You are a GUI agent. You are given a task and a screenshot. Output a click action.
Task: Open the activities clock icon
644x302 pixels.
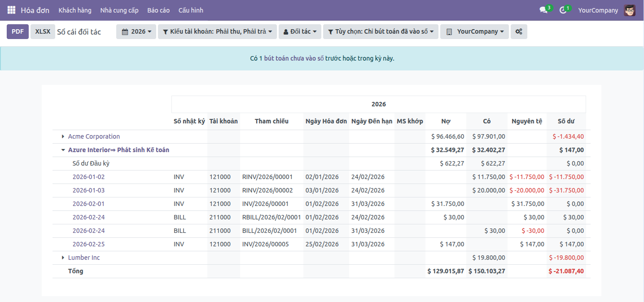click(563, 10)
